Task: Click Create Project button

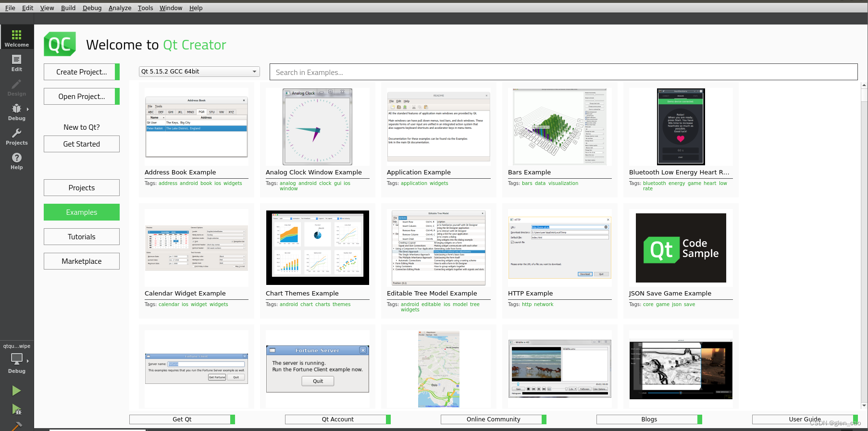Action: point(82,72)
